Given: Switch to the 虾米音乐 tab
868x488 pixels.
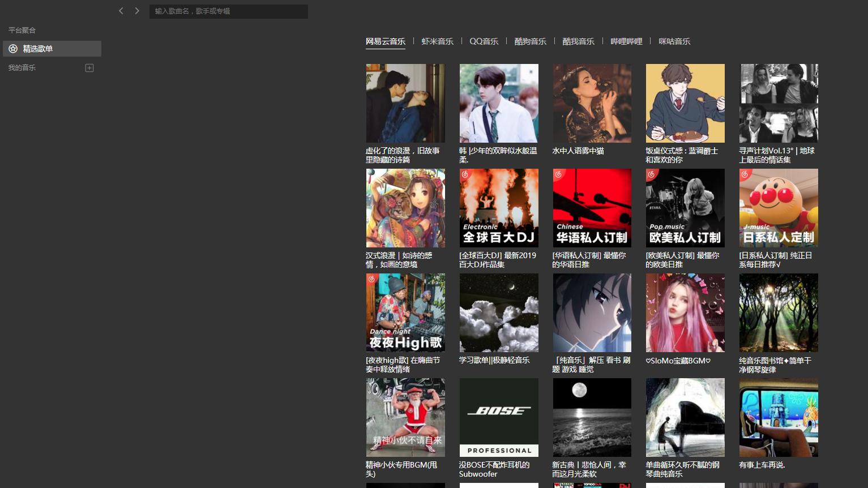Looking at the screenshot, I should [438, 41].
